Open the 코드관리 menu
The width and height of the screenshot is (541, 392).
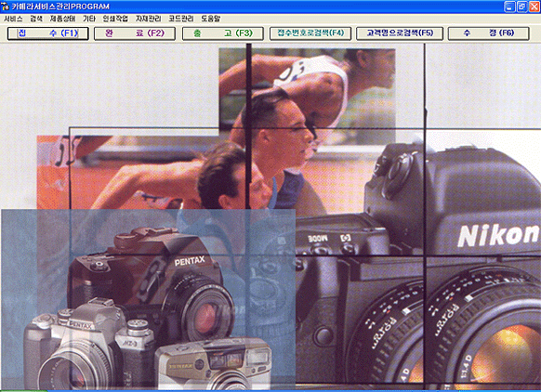click(x=181, y=19)
